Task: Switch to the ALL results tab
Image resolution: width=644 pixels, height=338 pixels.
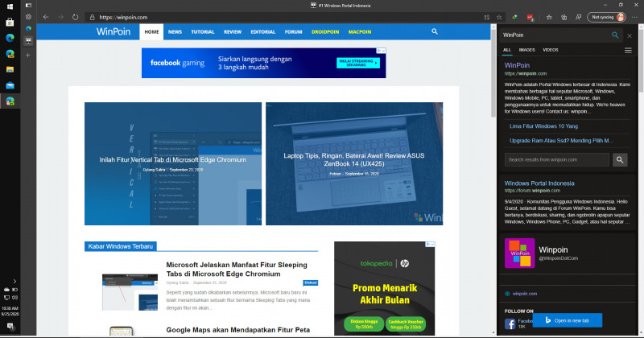Action: 507,50
